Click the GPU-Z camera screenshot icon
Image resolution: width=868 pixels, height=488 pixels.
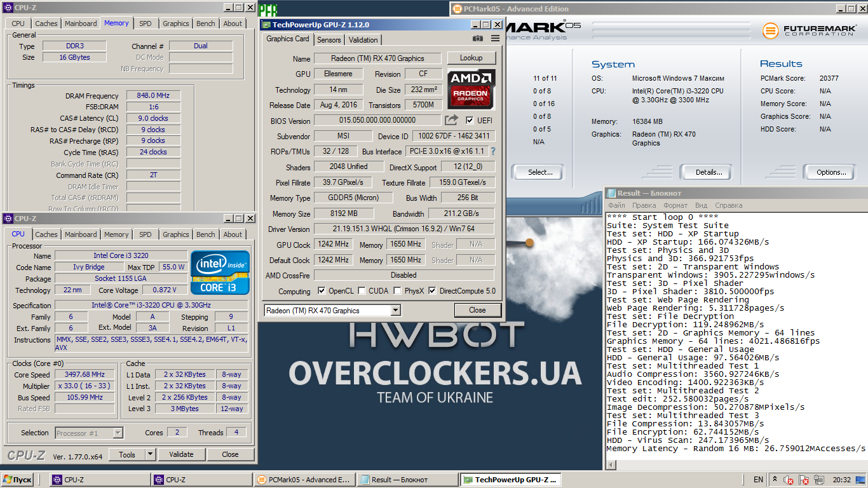point(478,39)
